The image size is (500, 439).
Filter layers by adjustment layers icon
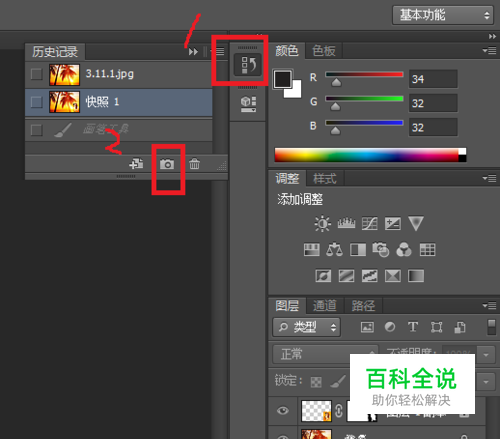(390, 327)
